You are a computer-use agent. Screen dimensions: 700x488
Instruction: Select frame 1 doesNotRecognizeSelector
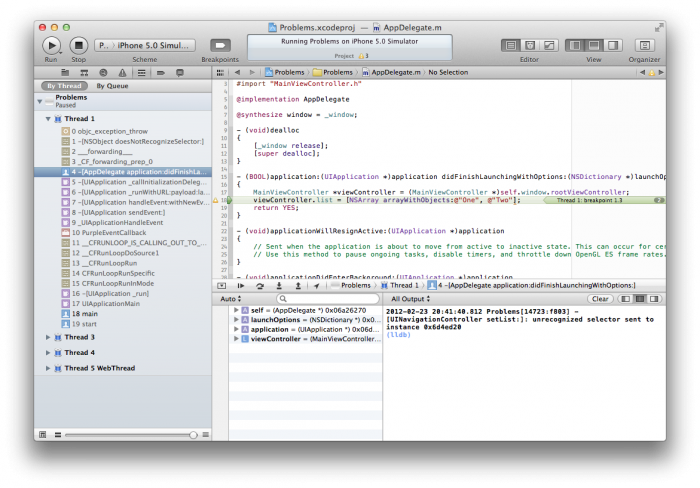coord(123,142)
